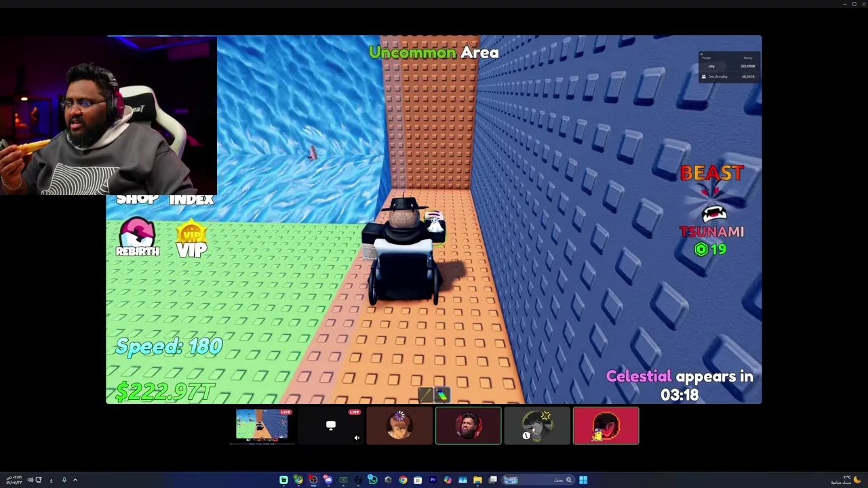Viewport: 868px width, 488px height.
Task: Open the leaderboard panel in the game corner
Action: click(x=729, y=67)
